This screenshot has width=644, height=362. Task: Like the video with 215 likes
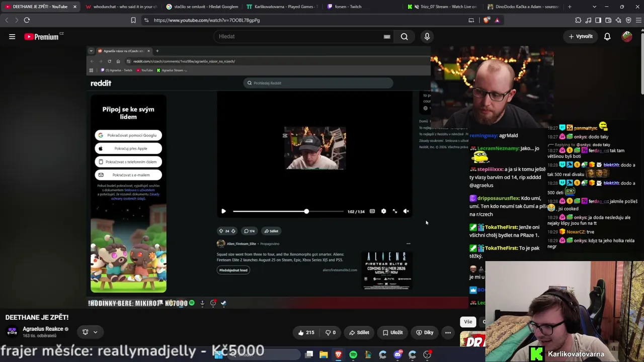(x=306, y=332)
